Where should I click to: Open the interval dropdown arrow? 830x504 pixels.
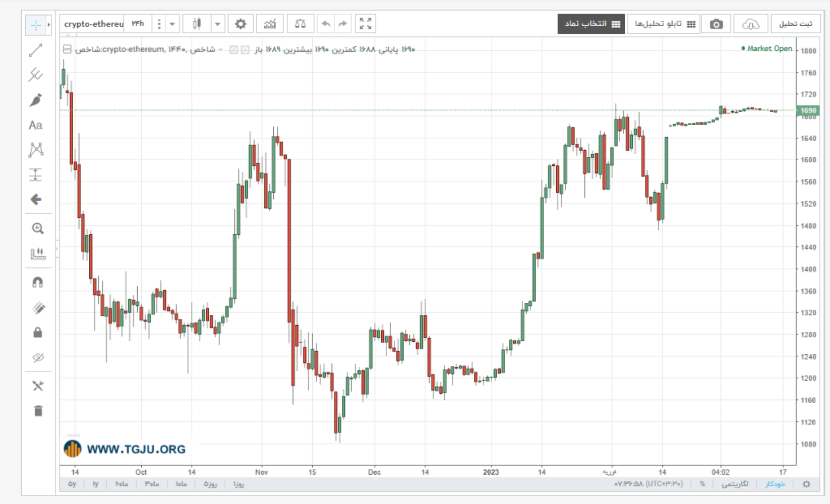[x=172, y=24]
